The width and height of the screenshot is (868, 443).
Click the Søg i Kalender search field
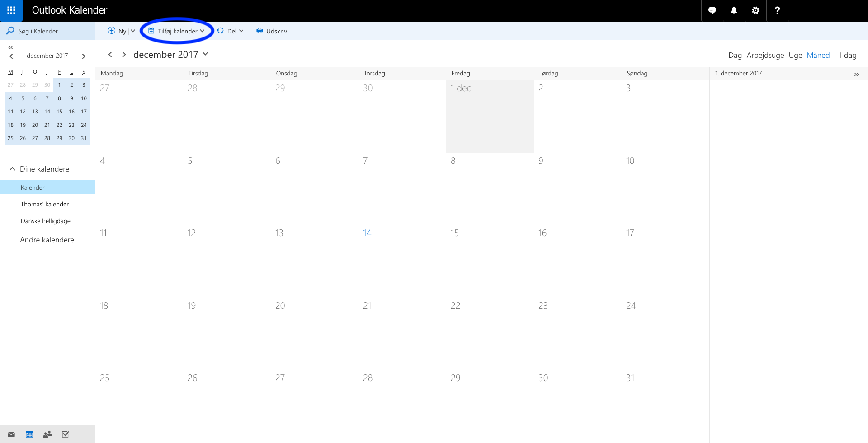(x=47, y=31)
